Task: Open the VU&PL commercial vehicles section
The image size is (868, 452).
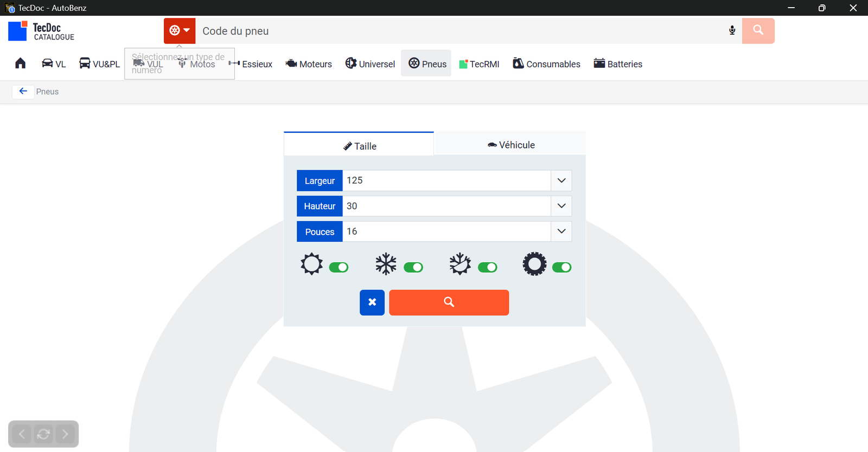Action: pos(99,63)
